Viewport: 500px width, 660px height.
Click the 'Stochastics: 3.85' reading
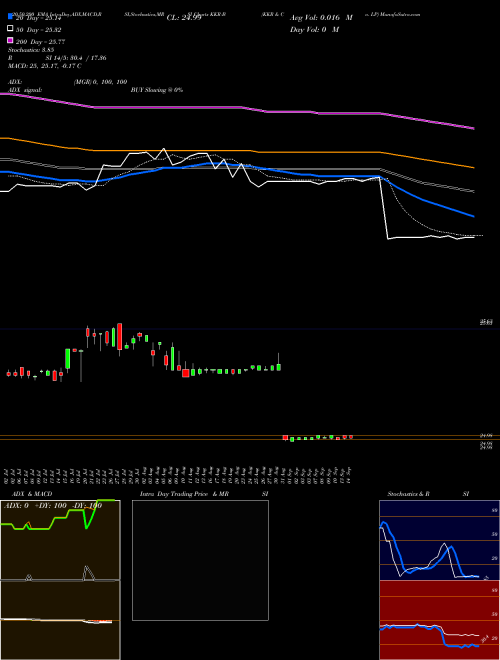[x=31, y=50]
